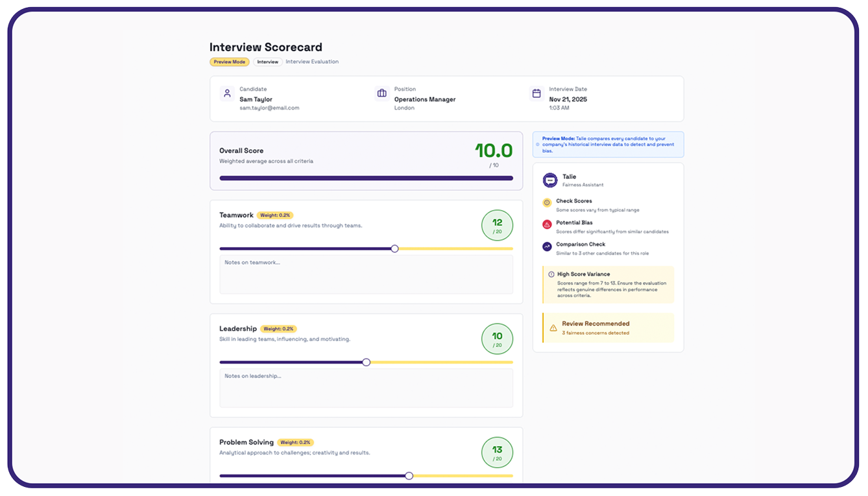Adjust the Teamwork score slider handle
This screenshot has width=868, height=496.
(x=394, y=248)
